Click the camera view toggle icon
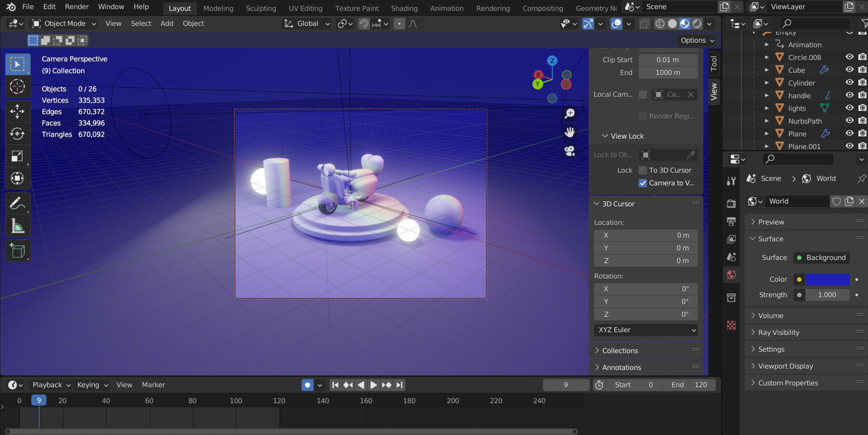This screenshot has width=868, height=435. [x=570, y=151]
